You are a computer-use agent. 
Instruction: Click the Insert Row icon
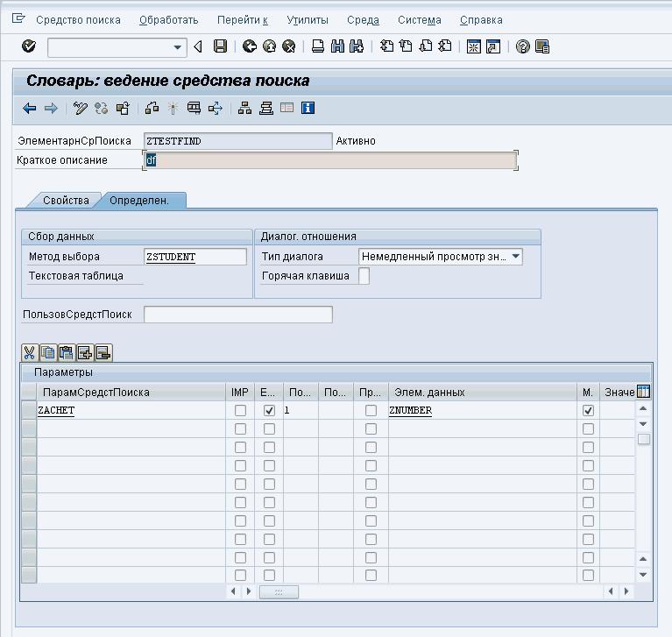pos(85,353)
